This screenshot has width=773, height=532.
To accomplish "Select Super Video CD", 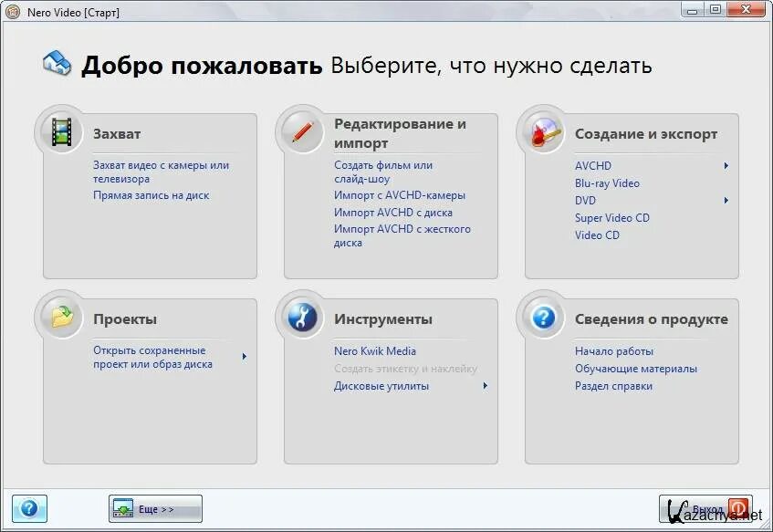I will [611, 217].
